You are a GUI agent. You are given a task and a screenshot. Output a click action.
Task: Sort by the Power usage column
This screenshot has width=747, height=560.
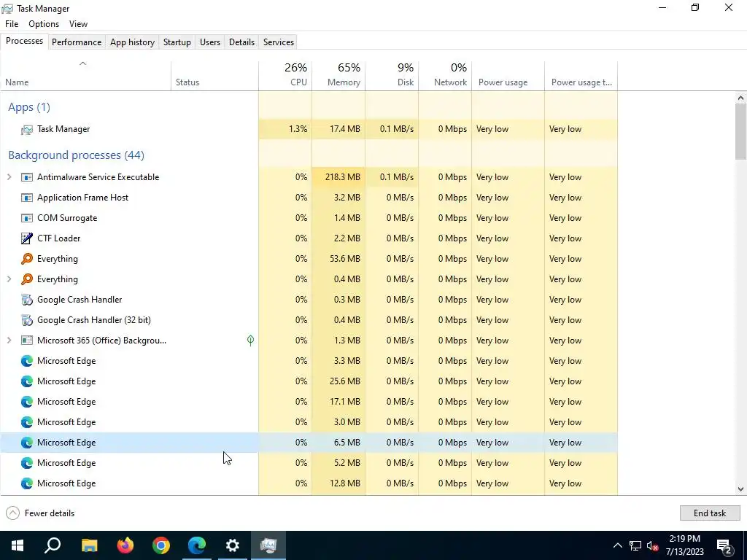[508, 76]
